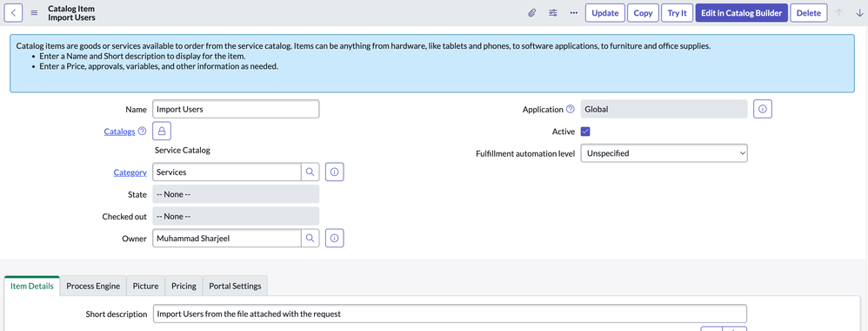Click the personalize form sliders icon
The width and height of the screenshot is (868, 331).
tap(552, 13)
